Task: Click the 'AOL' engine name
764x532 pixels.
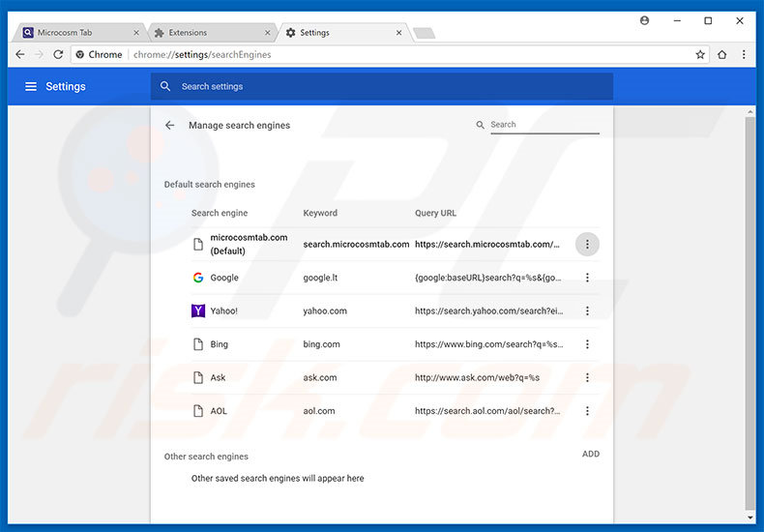Action: [x=219, y=411]
